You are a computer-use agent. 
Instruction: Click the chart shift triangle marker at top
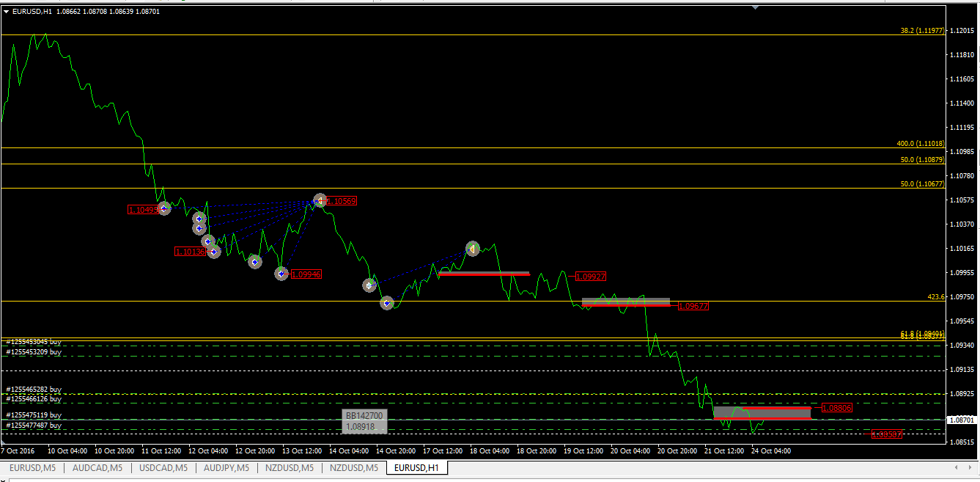coord(755,7)
